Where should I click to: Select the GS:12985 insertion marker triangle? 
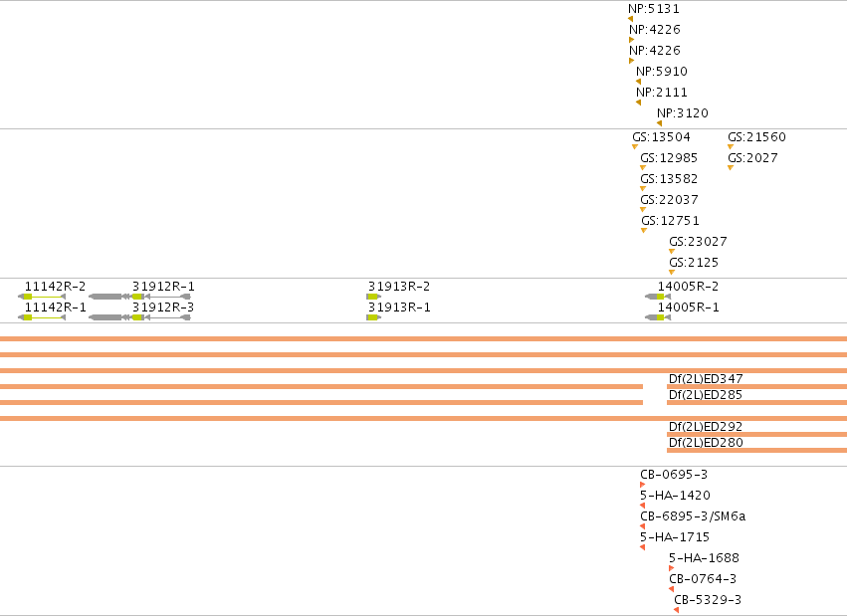point(643,168)
